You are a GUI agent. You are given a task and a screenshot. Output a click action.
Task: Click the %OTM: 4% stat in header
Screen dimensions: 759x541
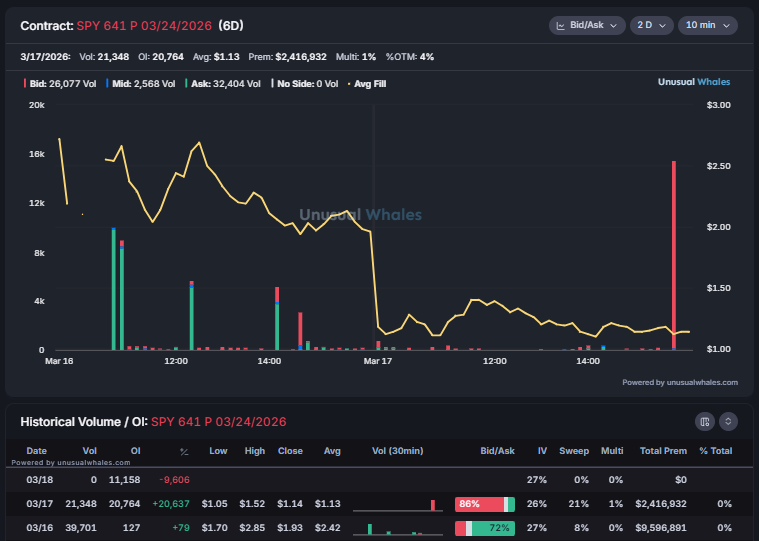point(410,57)
